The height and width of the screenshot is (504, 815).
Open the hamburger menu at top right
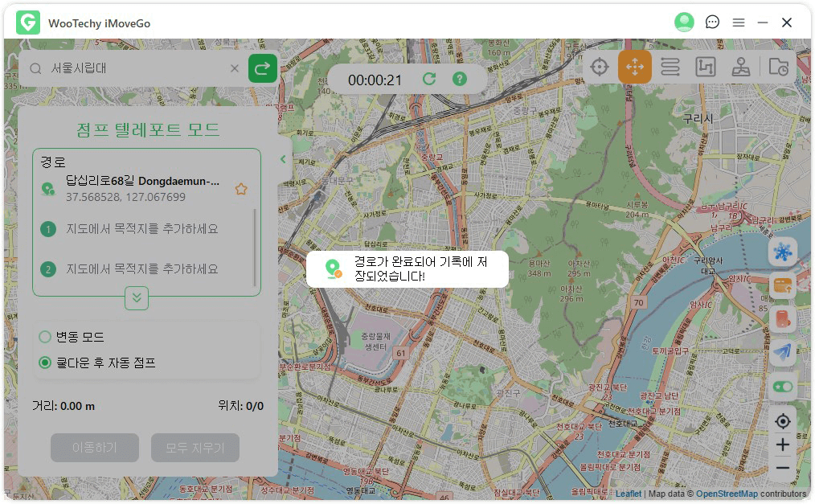[739, 22]
